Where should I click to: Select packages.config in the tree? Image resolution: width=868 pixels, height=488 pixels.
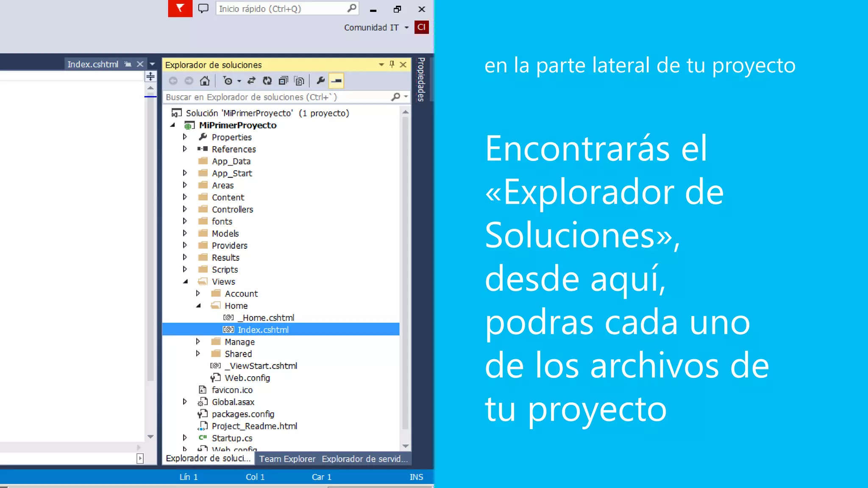point(243,414)
